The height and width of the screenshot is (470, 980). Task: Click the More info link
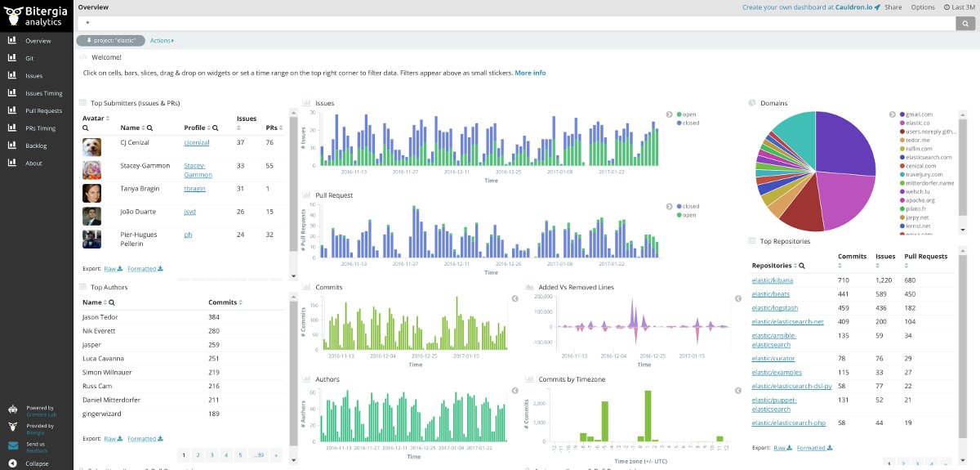[530, 73]
